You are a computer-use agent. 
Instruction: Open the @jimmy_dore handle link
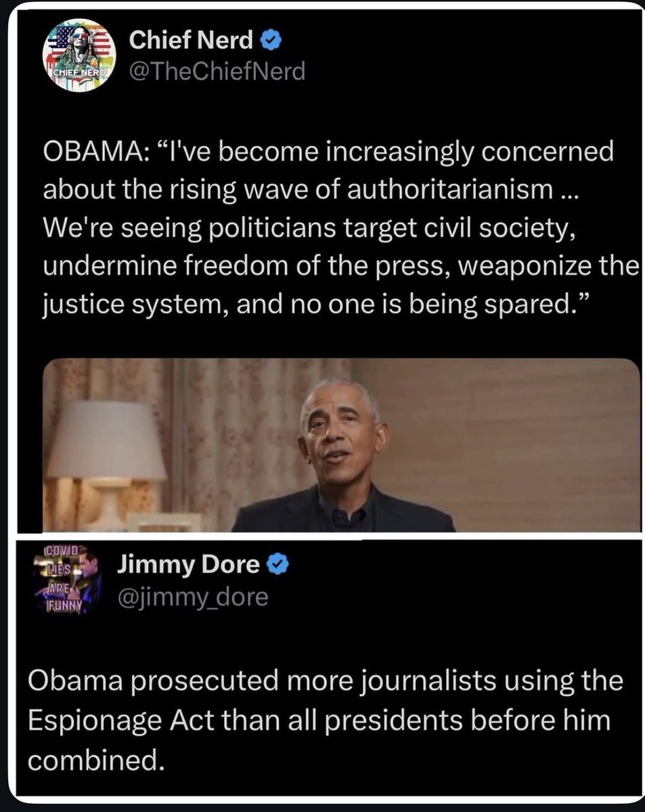tap(192, 597)
